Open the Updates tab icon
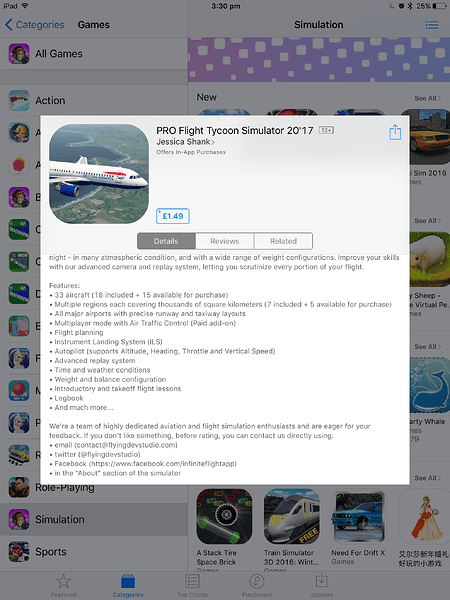Image resolution: width=450 pixels, height=600 pixels. pyautogui.click(x=321, y=580)
